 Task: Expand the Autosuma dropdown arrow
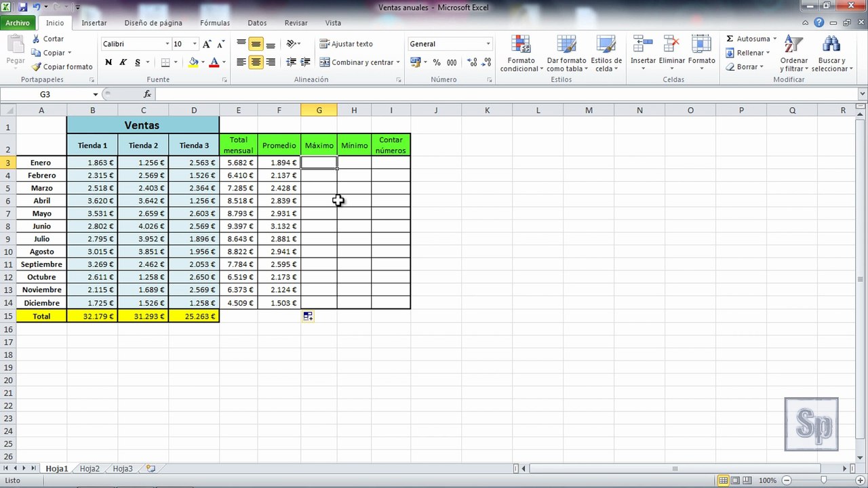[x=774, y=39]
